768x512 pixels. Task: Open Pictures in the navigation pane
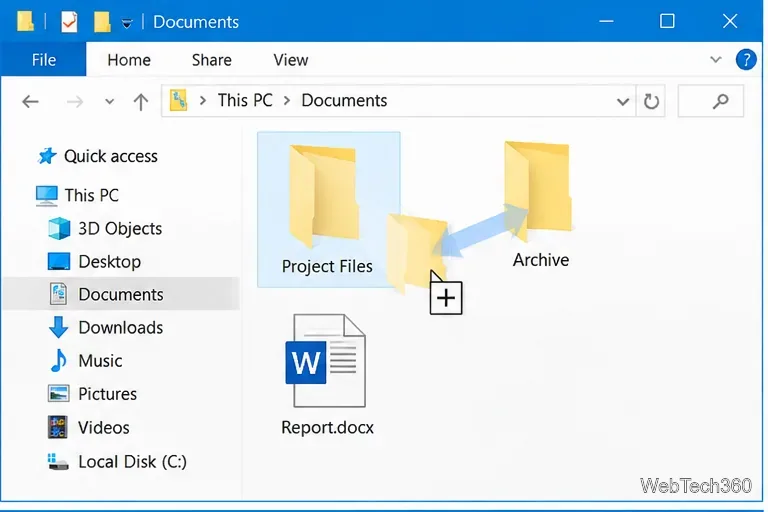pyautogui.click(x=107, y=394)
